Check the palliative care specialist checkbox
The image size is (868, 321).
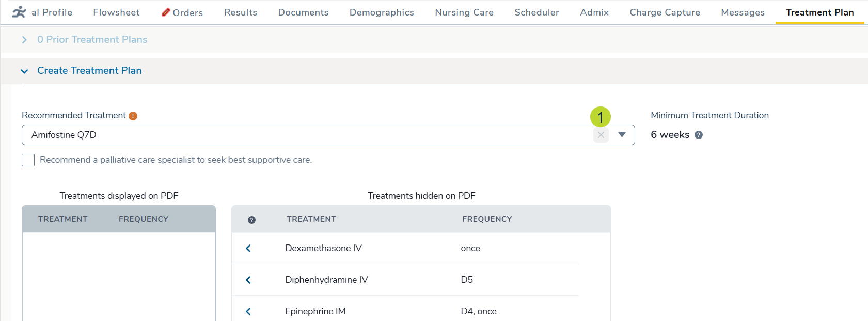pos(28,160)
